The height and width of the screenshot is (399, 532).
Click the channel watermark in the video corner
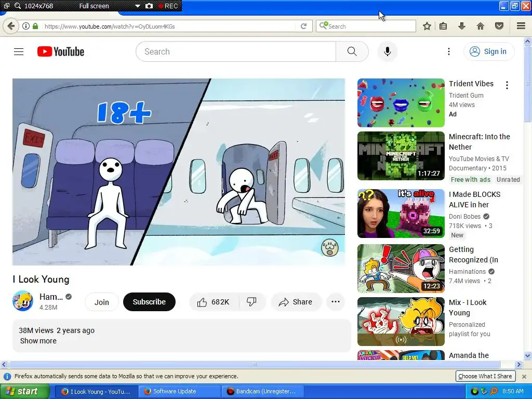329,248
